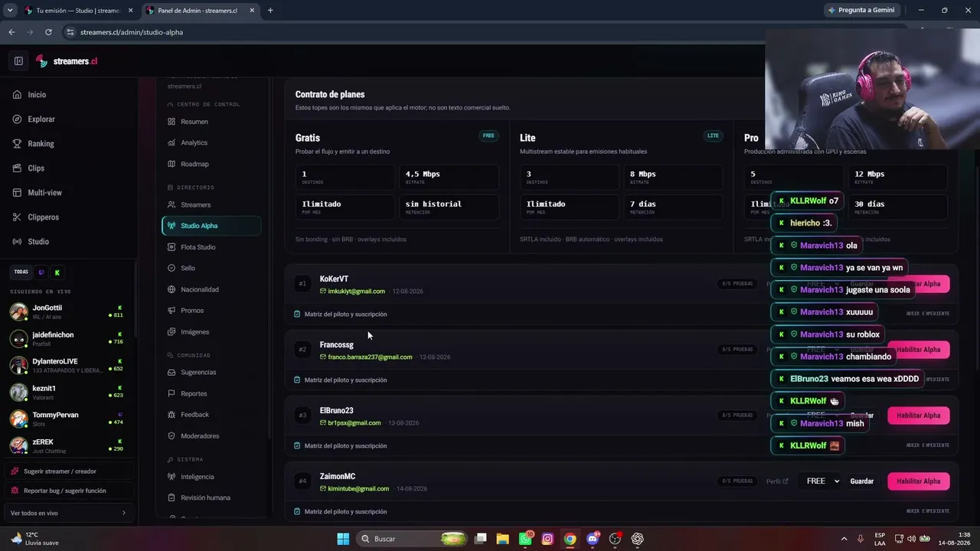The width and height of the screenshot is (980, 551).
Task: Click the Inteligencia signal icon
Action: point(172,477)
